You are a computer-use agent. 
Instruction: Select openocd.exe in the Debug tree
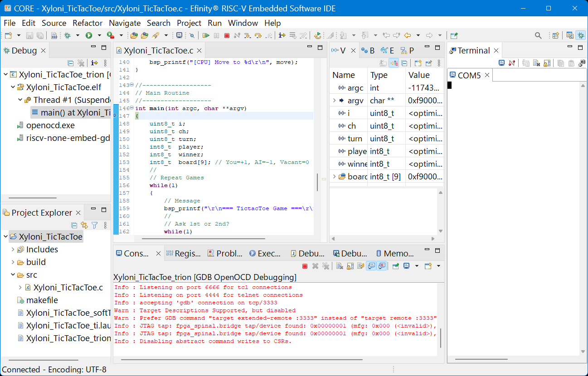click(x=50, y=125)
